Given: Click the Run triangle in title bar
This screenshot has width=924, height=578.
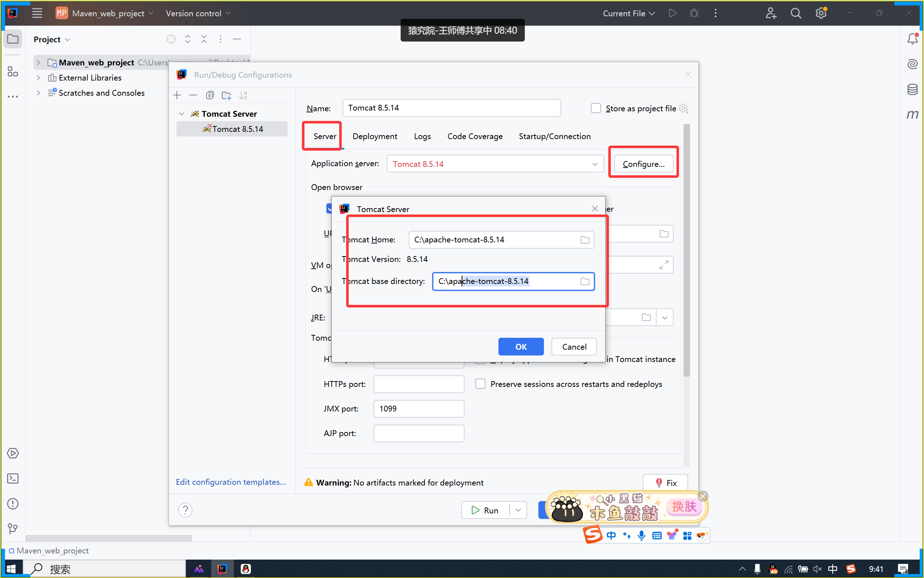Looking at the screenshot, I should (x=673, y=13).
